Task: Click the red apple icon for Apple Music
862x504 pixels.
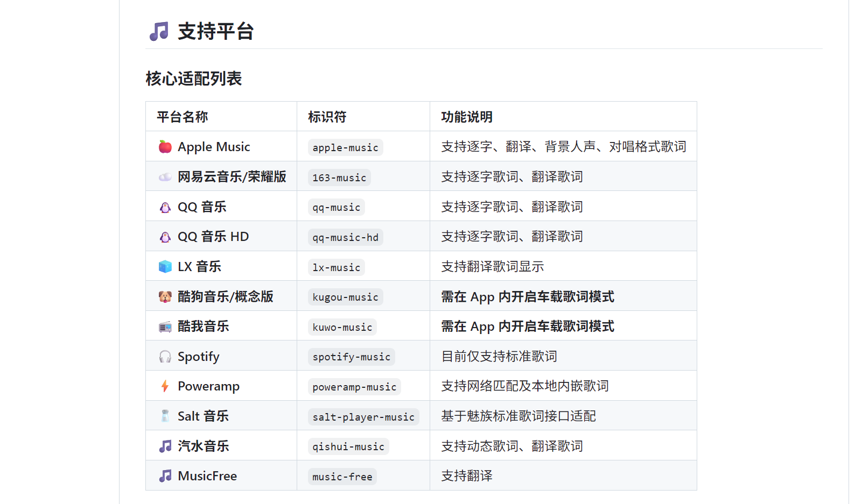Action: [165, 147]
